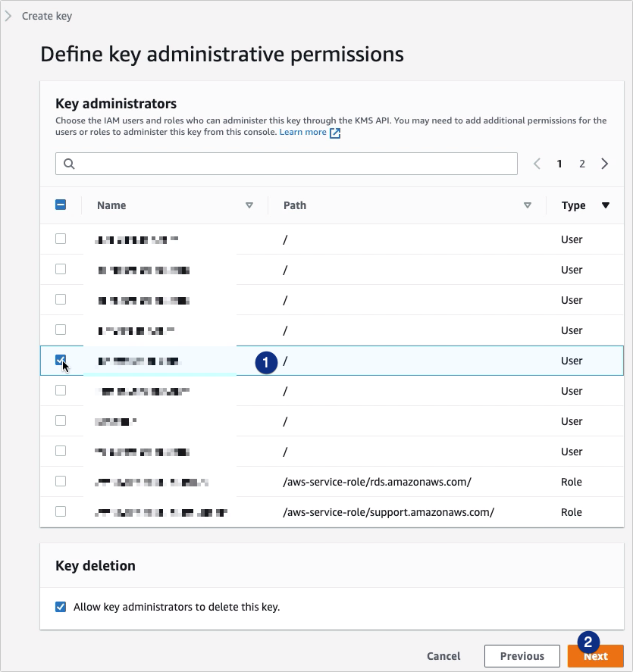Click the Cancel button
Screen dimensions: 633x672
(443, 656)
